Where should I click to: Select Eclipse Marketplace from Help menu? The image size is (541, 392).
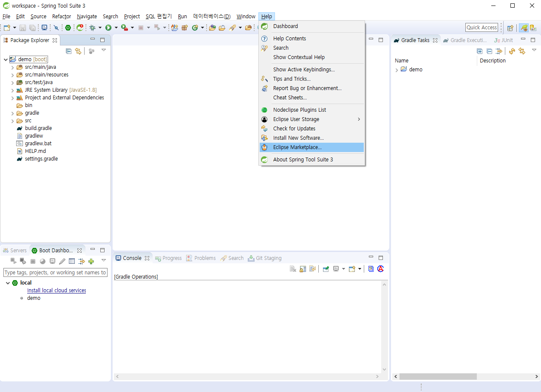pos(312,147)
